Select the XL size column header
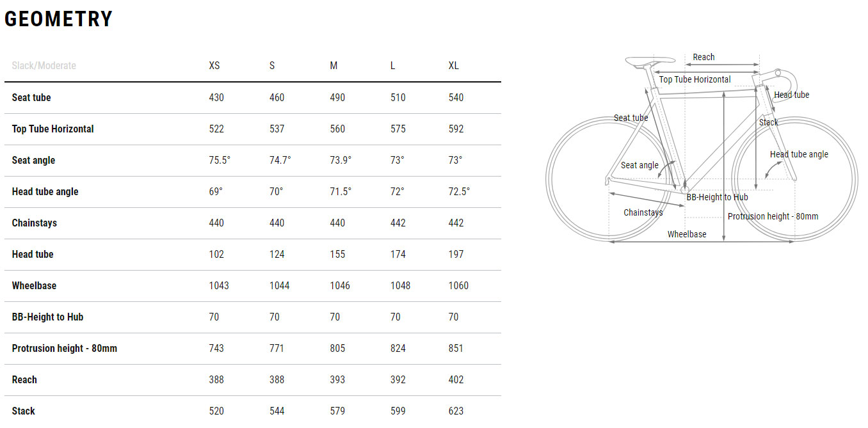 pyautogui.click(x=454, y=66)
